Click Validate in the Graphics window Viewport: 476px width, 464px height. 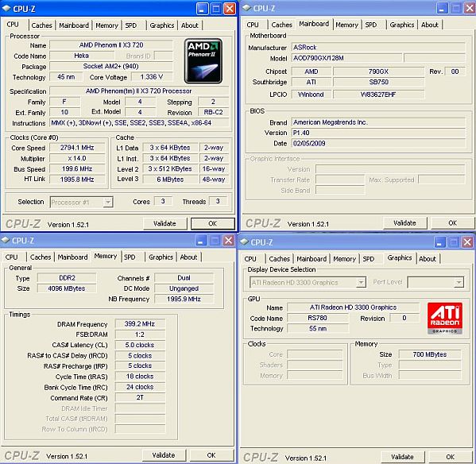click(x=403, y=457)
